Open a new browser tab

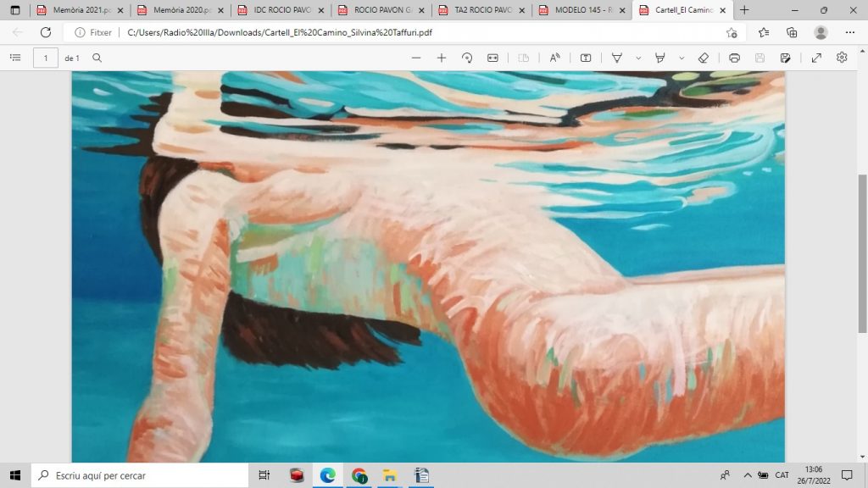tap(744, 10)
